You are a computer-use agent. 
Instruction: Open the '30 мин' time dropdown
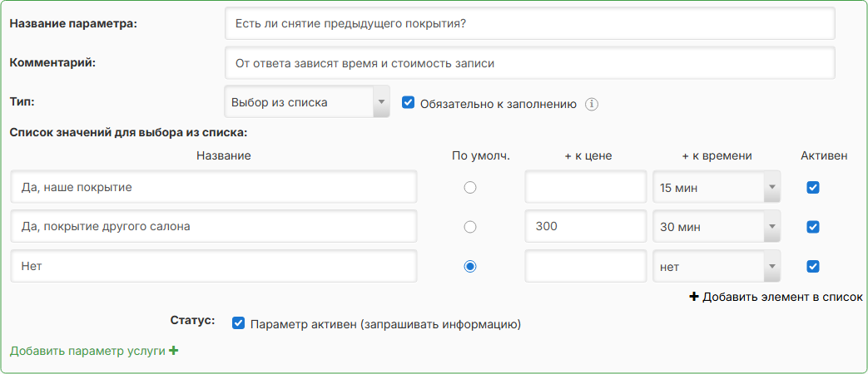(x=717, y=227)
